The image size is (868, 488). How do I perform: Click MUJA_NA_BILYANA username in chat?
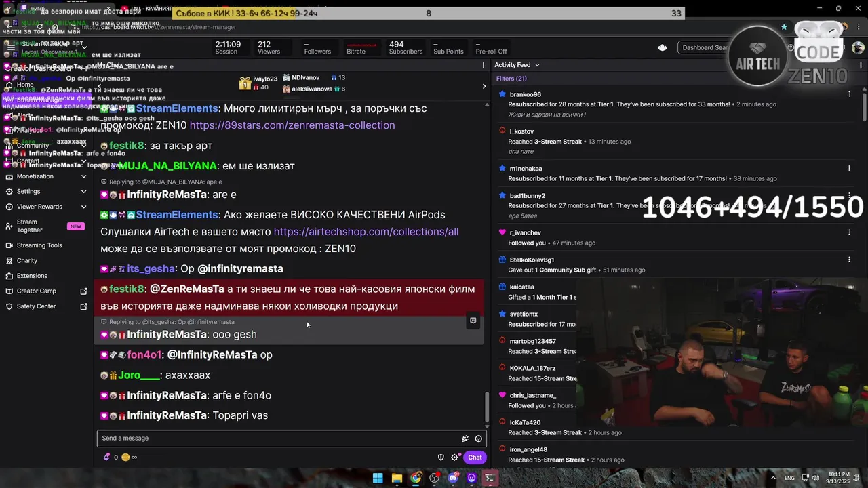(167, 166)
